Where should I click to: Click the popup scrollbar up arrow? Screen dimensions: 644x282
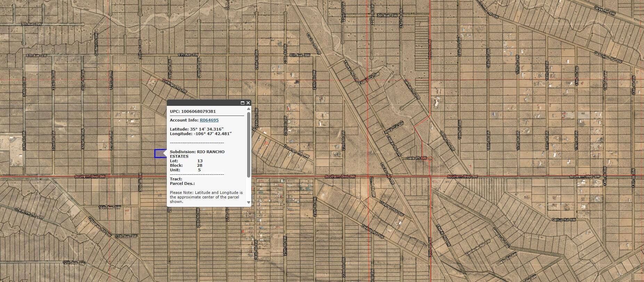pyautogui.click(x=248, y=109)
